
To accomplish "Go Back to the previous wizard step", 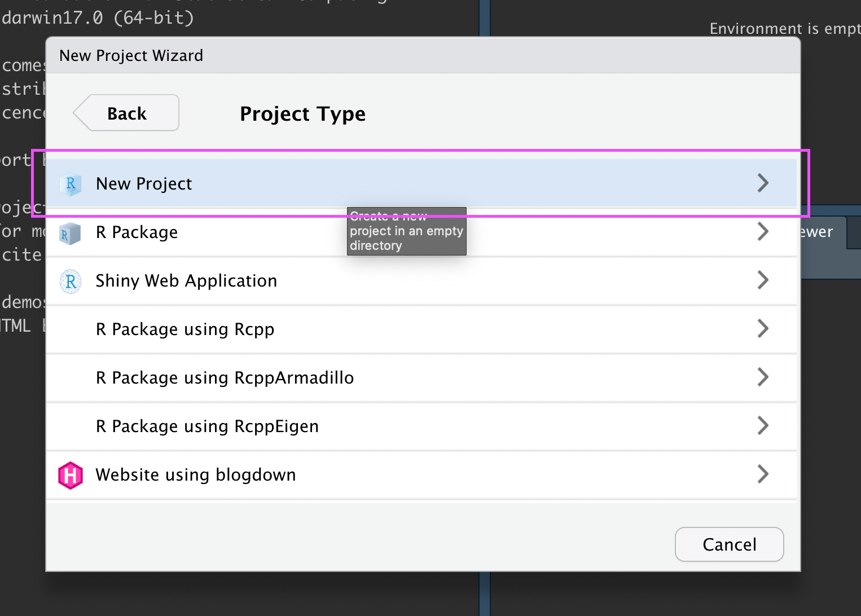I will point(126,113).
